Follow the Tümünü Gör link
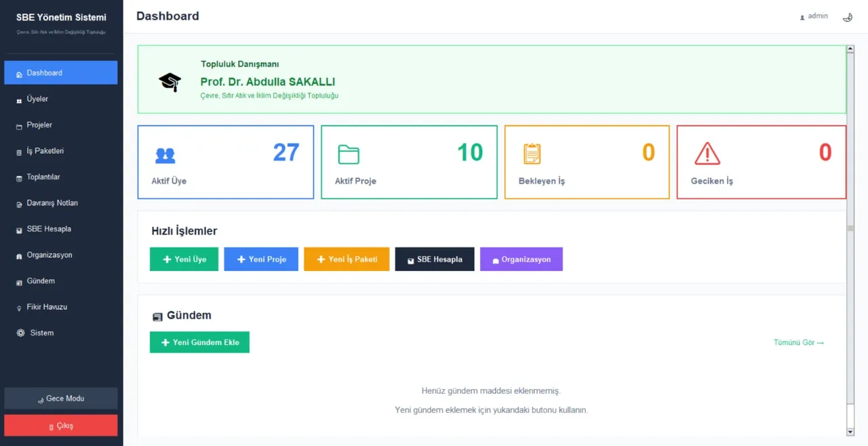 (x=799, y=342)
